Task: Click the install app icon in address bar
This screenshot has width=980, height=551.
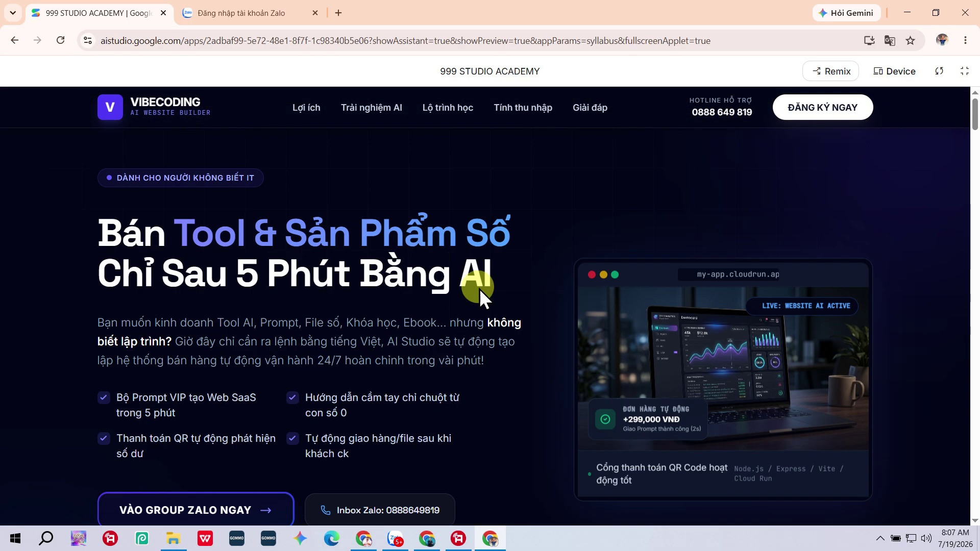Action: (x=869, y=41)
